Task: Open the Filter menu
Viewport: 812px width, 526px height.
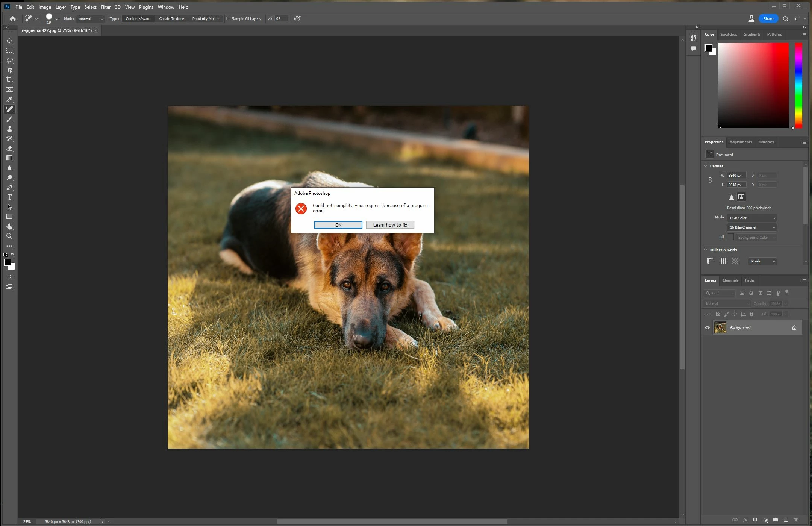Action: tap(105, 7)
